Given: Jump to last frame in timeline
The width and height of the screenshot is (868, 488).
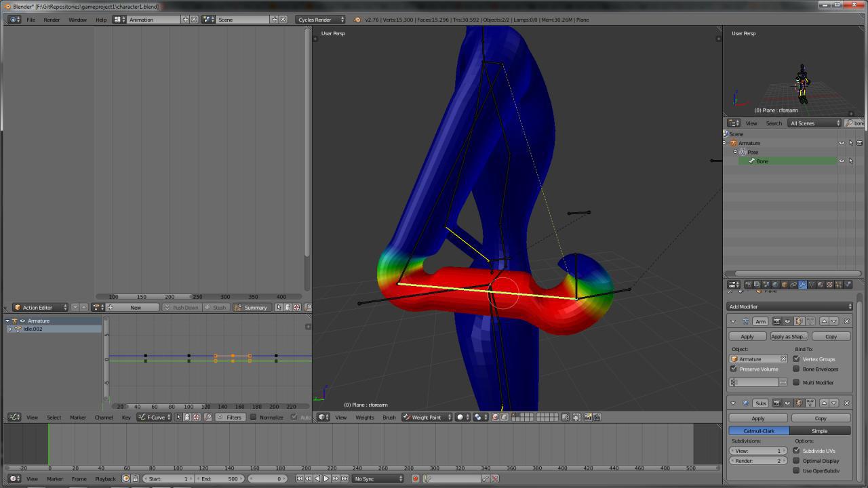Looking at the screenshot, I should pyautogui.click(x=344, y=479).
